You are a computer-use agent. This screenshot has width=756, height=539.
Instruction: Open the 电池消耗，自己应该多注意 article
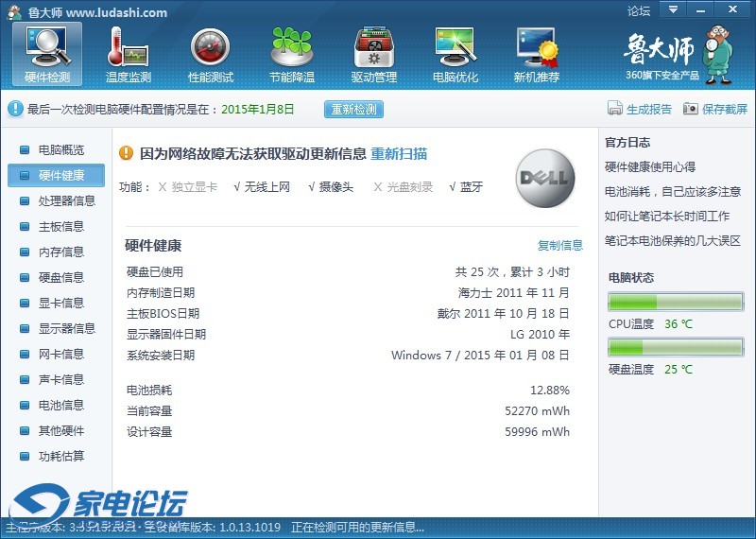pyautogui.click(x=673, y=192)
